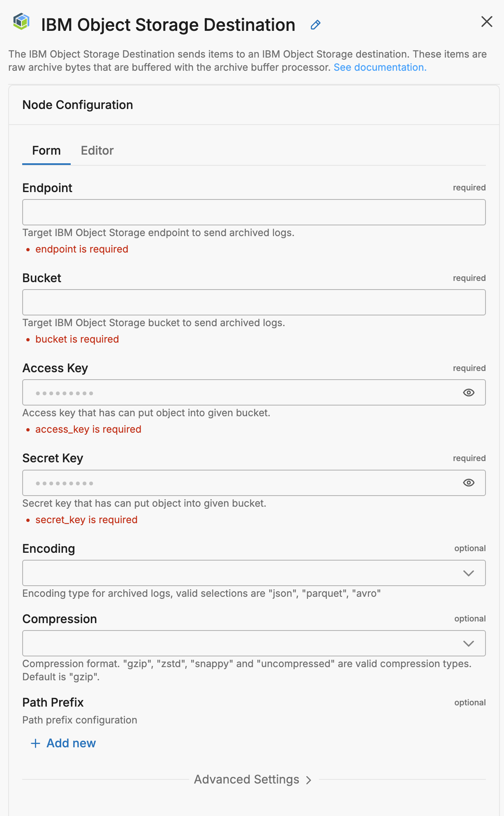Show the Secret Key value
Screen dimensions: 504x816
(469, 483)
